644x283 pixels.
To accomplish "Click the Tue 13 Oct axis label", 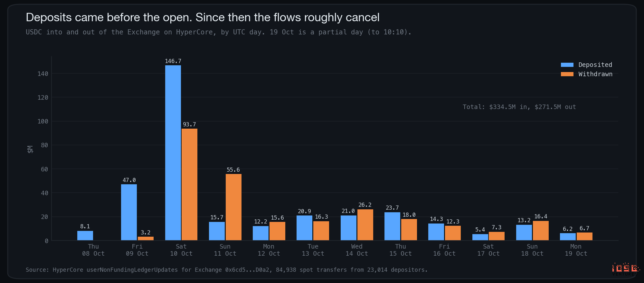I will (313, 250).
